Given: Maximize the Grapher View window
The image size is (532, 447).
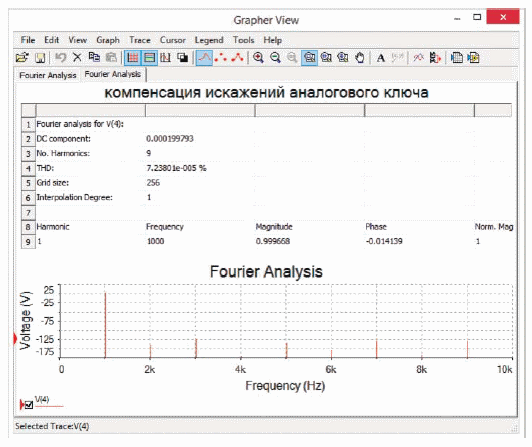Looking at the screenshot, I should 477,17.
